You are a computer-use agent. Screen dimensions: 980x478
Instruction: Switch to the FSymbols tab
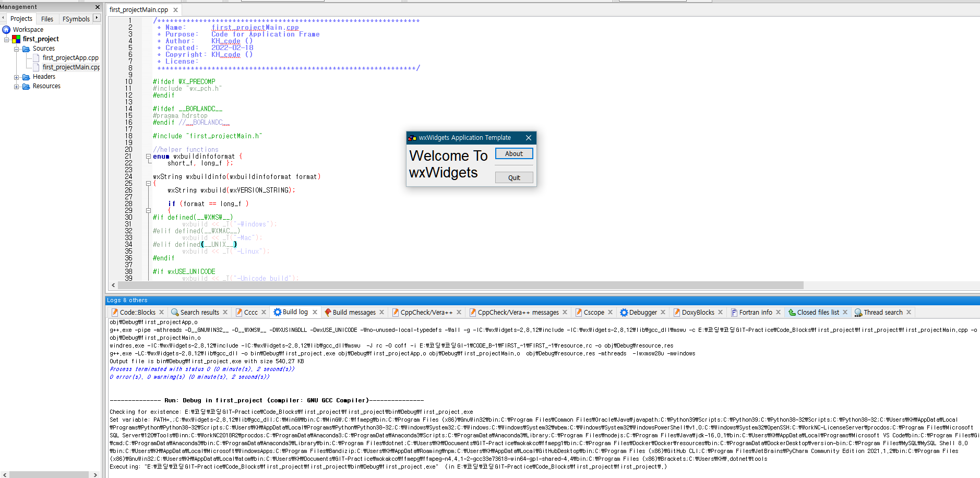pos(76,19)
